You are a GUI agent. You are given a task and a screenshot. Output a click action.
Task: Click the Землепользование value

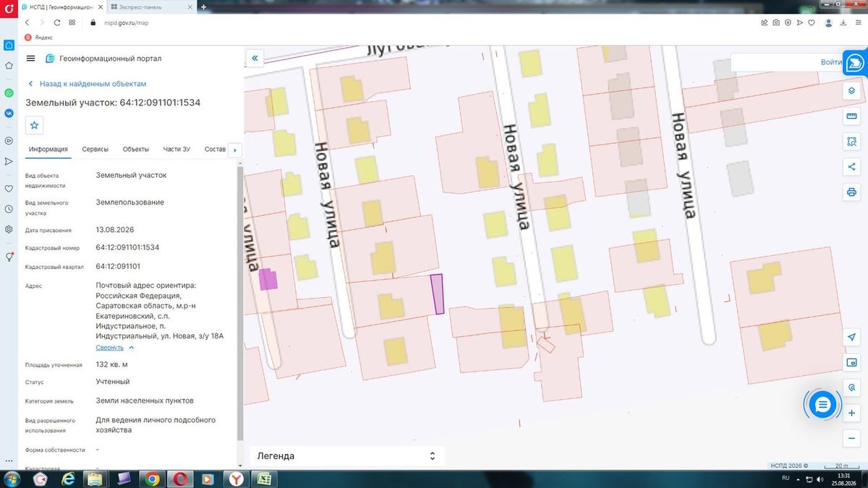[130, 202]
